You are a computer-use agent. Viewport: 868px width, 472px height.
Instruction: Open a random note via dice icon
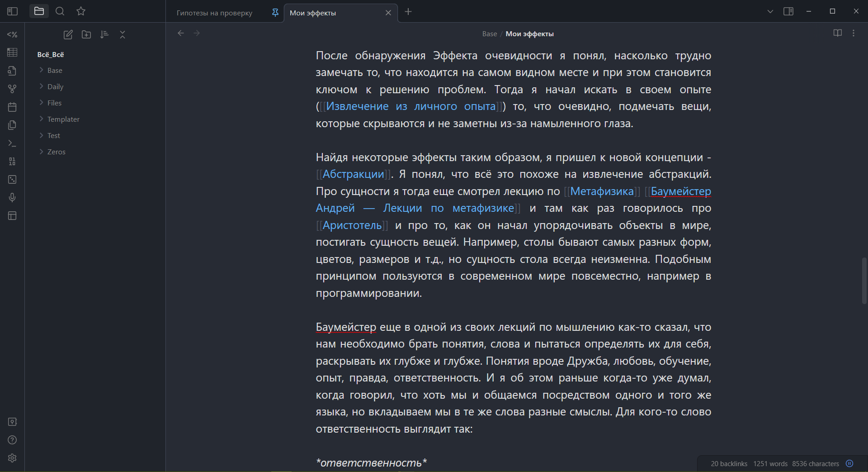click(x=12, y=179)
